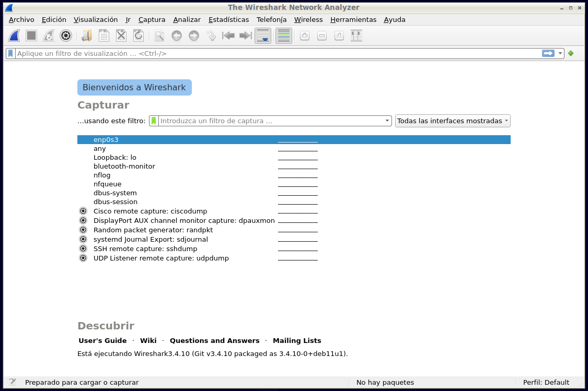Click the capture filter input field
This screenshot has height=391, width=588.
(270, 121)
